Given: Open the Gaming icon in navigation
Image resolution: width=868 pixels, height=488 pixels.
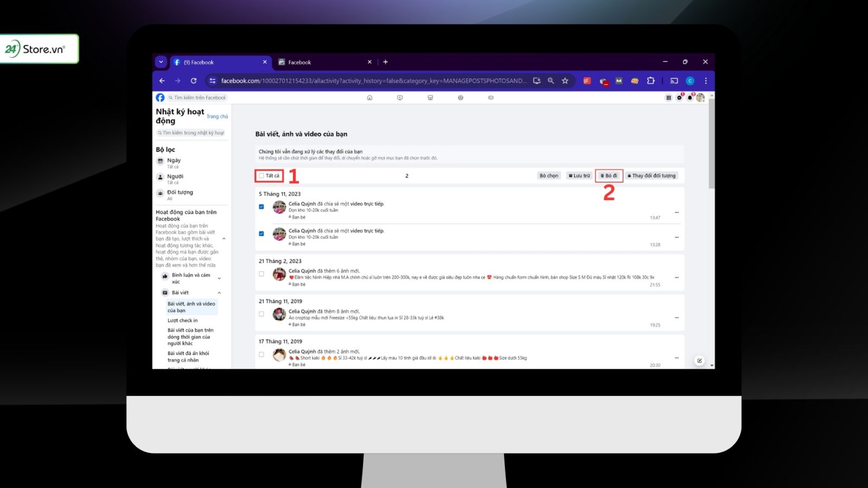Looking at the screenshot, I should pos(491,98).
